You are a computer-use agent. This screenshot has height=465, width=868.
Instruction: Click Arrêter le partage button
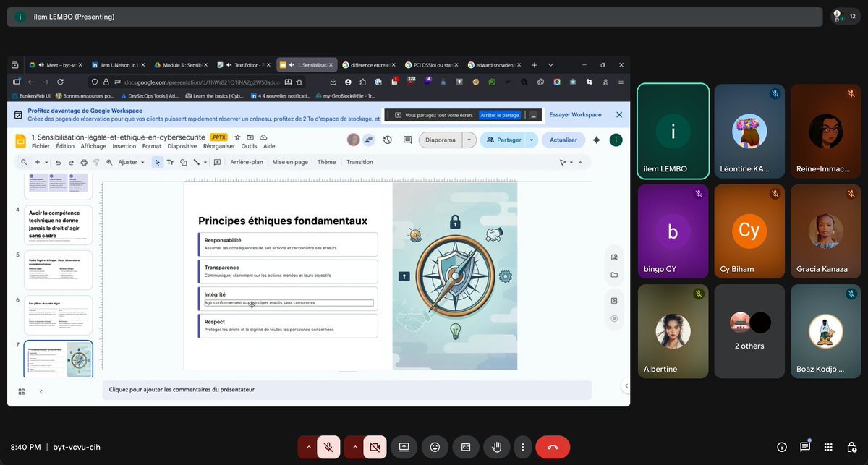pyautogui.click(x=499, y=115)
